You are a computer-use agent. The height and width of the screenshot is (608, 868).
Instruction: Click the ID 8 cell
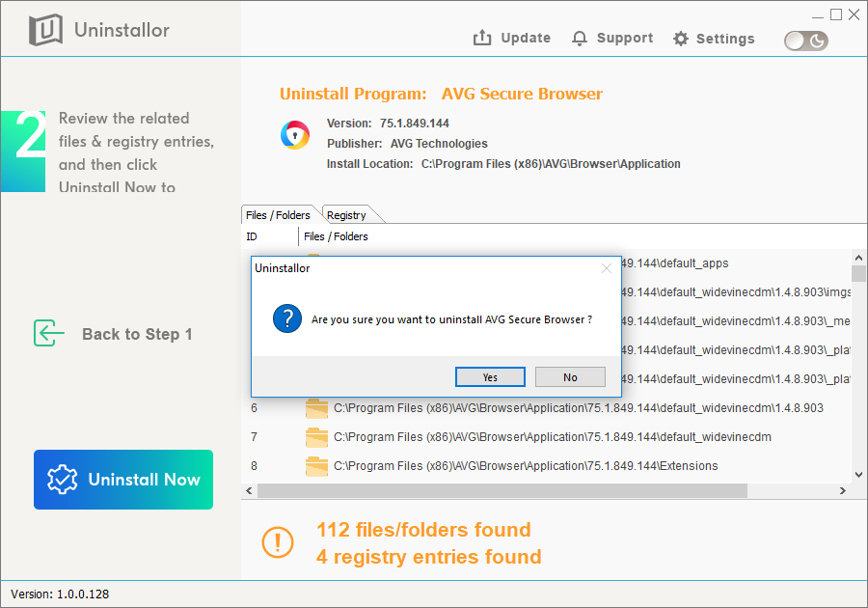click(254, 466)
